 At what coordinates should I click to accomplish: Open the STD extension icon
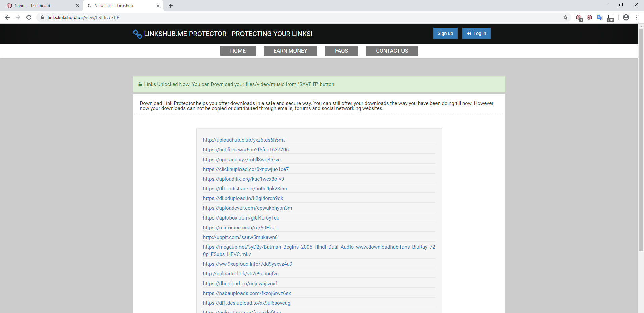pos(610,17)
